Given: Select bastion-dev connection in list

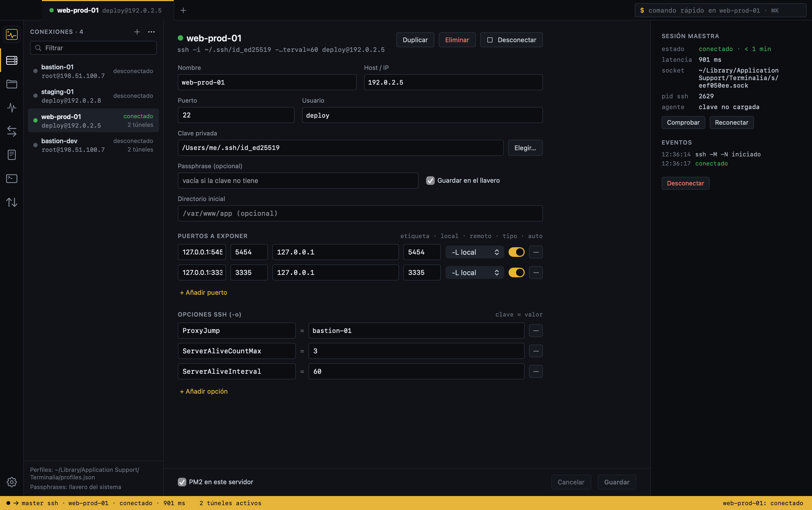Looking at the screenshot, I should pos(93,145).
